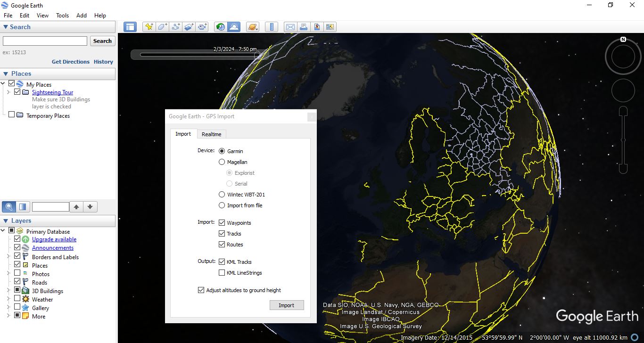Open the Tools menu
Image resolution: width=644 pixels, height=343 pixels.
click(63, 15)
